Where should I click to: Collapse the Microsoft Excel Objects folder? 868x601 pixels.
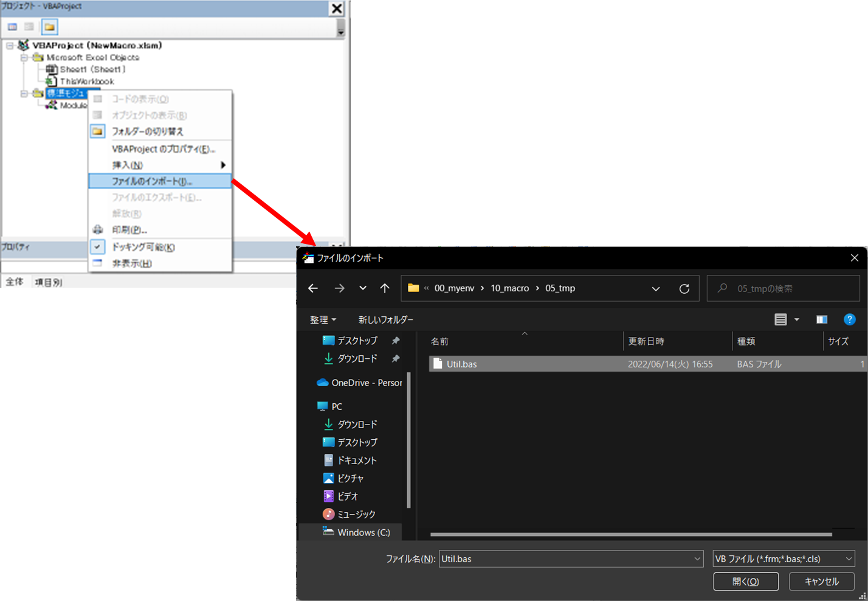[x=24, y=58]
